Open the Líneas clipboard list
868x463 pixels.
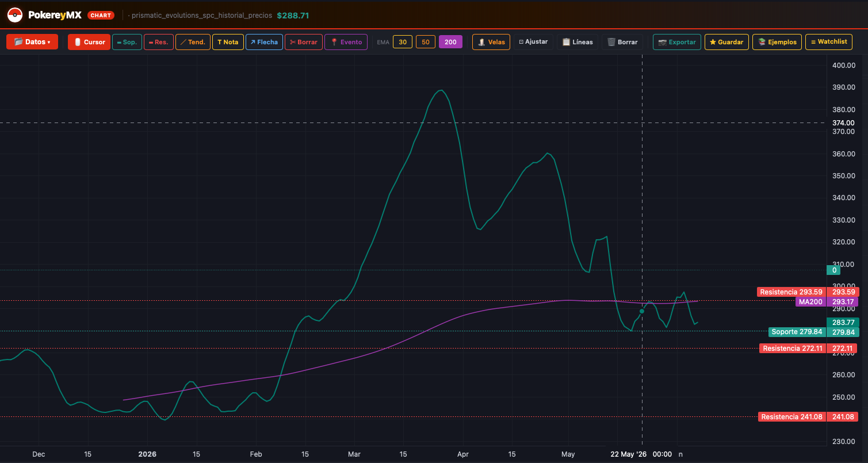[x=578, y=42]
